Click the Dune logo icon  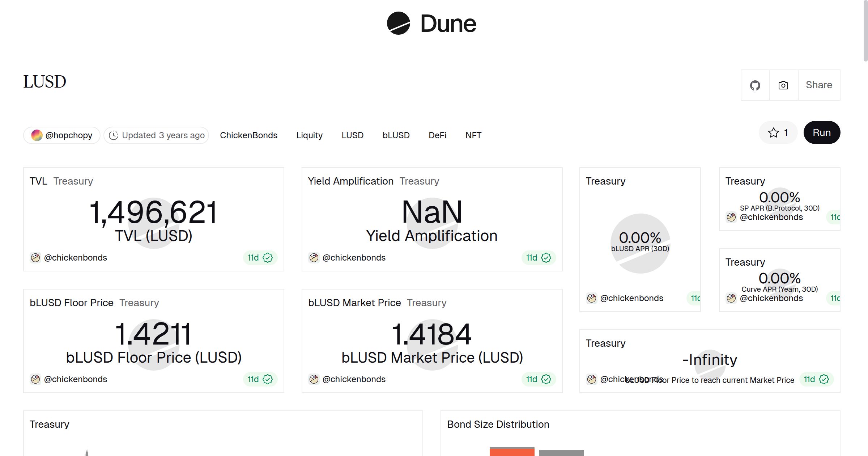click(x=398, y=23)
